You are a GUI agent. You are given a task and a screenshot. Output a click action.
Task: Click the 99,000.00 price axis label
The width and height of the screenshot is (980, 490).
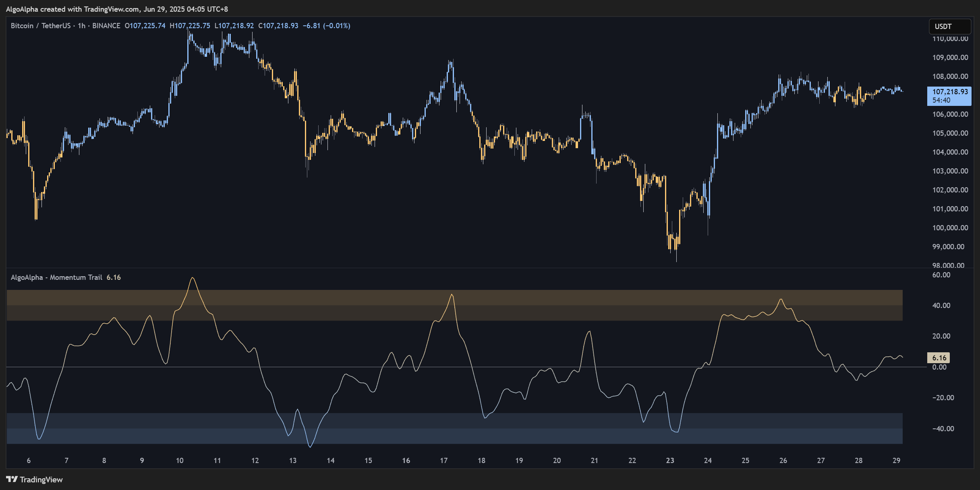tap(948, 247)
